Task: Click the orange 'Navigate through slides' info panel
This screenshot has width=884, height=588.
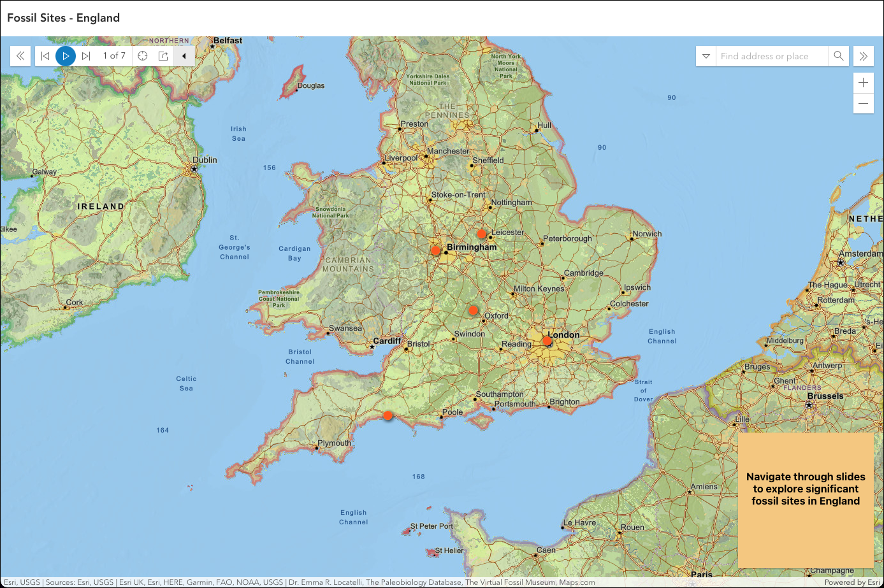Action: click(x=806, y=501)
